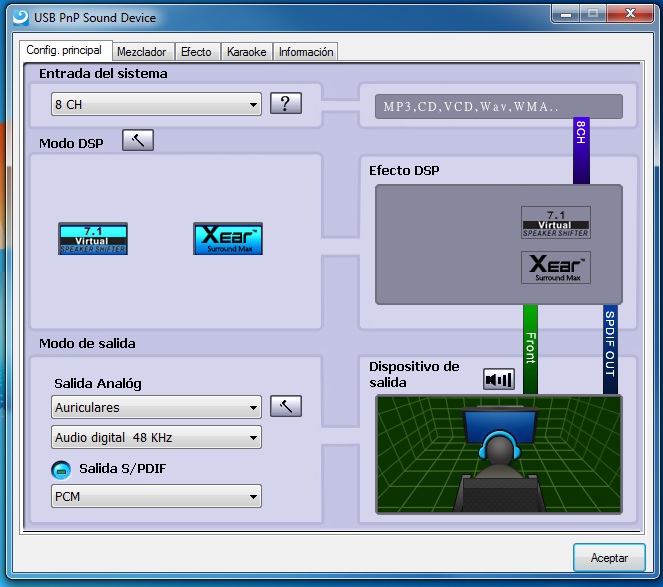Expand the 8 CH system input dropdown

click(156, 104)
